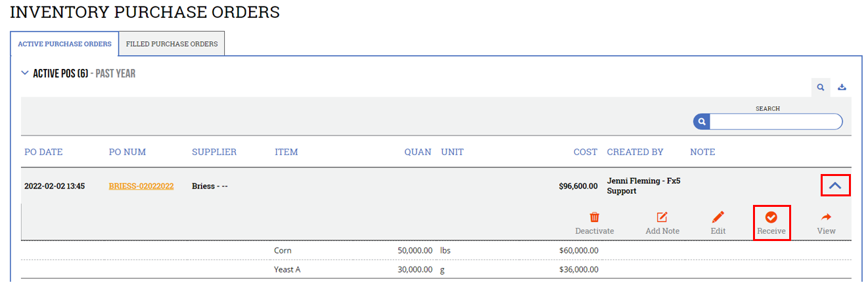Select the Active Purchase Orders tab
Screen dimensions: 868x287
(x=64, y=44)
